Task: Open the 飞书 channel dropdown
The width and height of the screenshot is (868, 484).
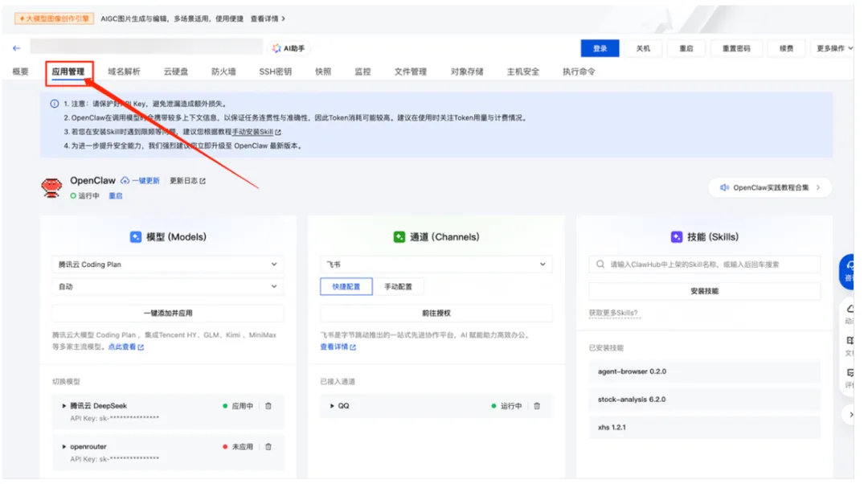Action: click(x=436, y=265)
